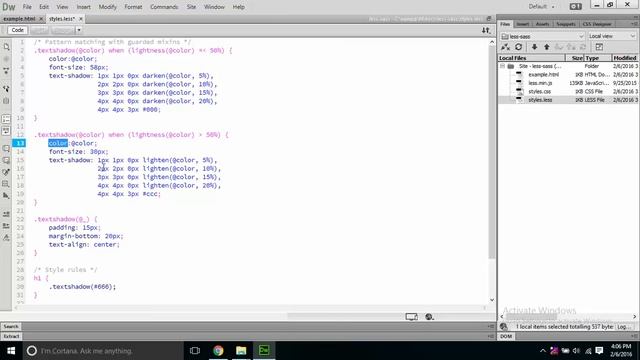Open the Edit menu

(44, 7)
